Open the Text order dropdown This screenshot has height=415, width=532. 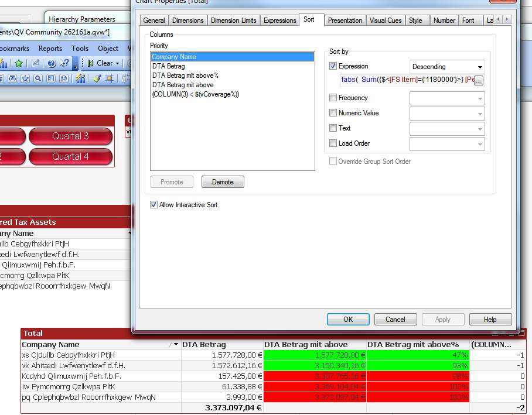click(447, 129)
